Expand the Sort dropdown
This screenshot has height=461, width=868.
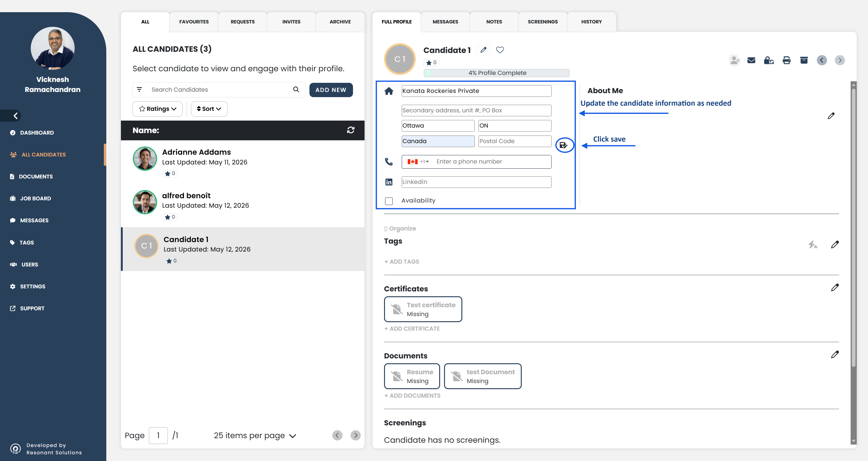pos(209,109)
